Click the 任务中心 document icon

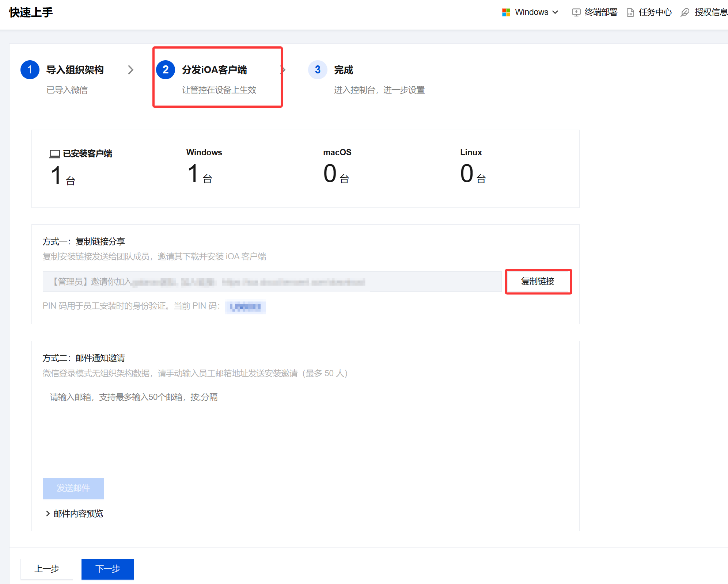point(630,12)
